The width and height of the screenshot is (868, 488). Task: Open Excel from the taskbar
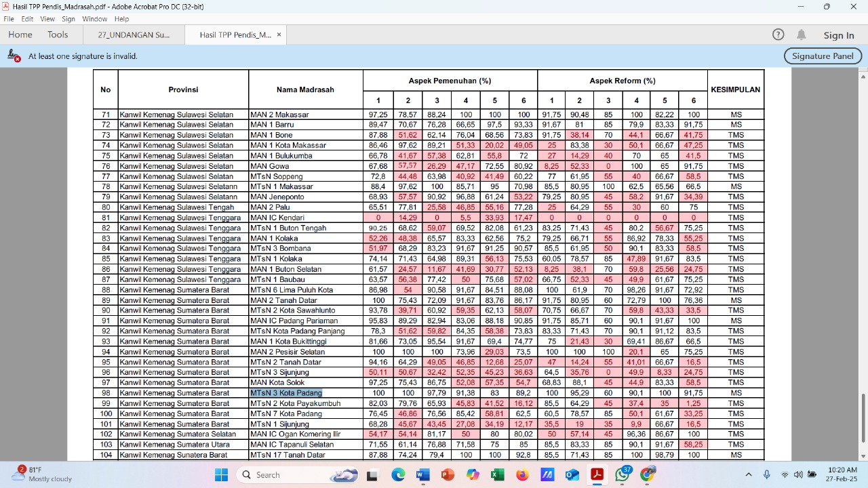point(497,475)
